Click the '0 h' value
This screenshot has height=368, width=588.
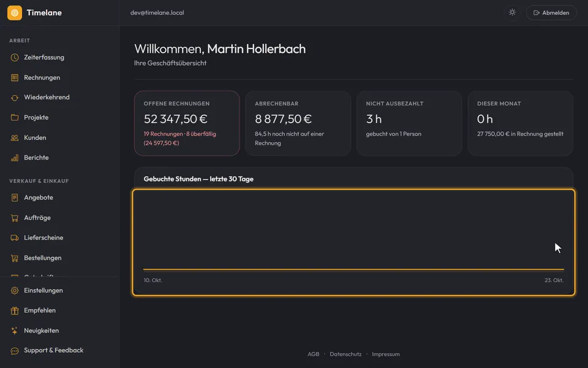coord(485,119)
